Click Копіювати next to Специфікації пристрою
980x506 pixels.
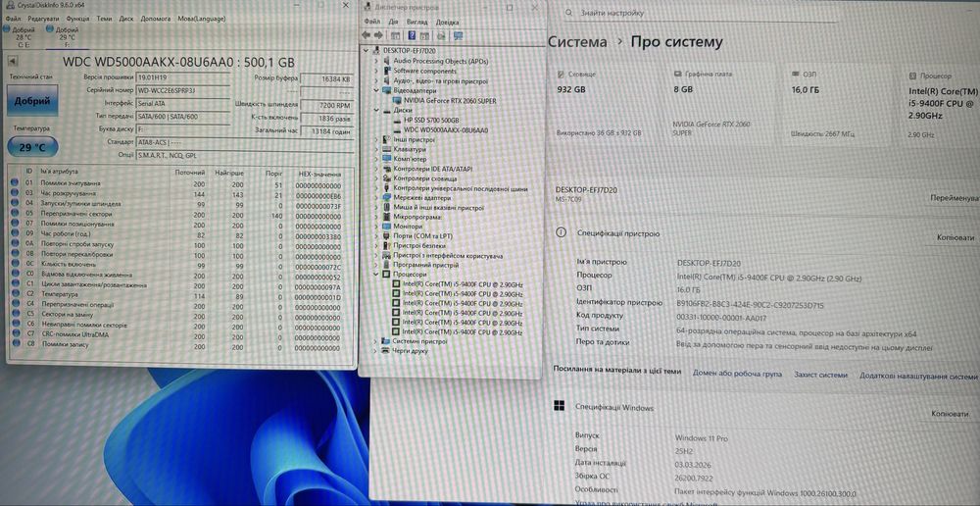955,237
